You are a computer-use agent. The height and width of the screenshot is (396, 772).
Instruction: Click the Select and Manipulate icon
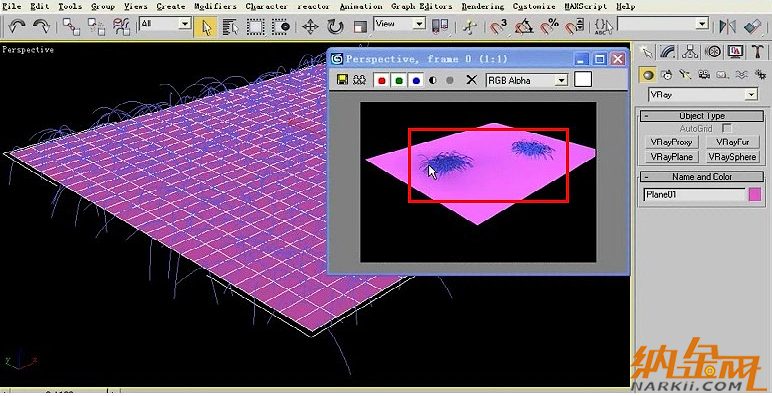[x=470, y=27]
